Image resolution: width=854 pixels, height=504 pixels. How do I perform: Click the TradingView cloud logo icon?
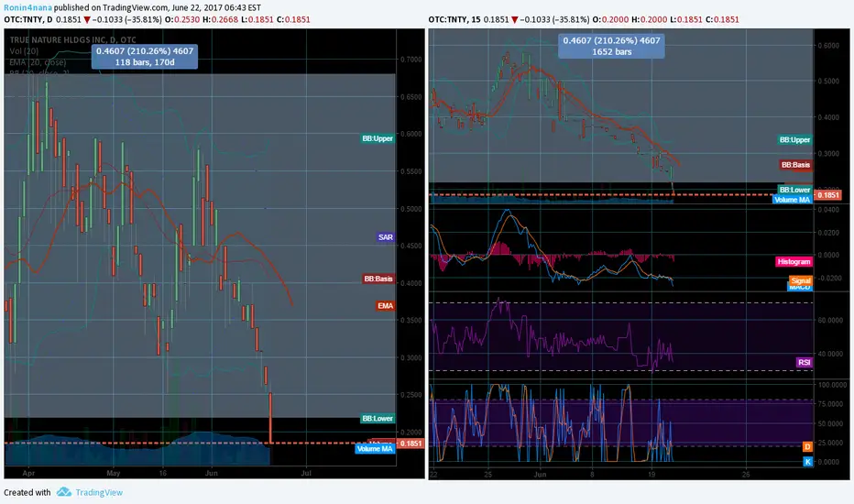[x=64, y=492]
